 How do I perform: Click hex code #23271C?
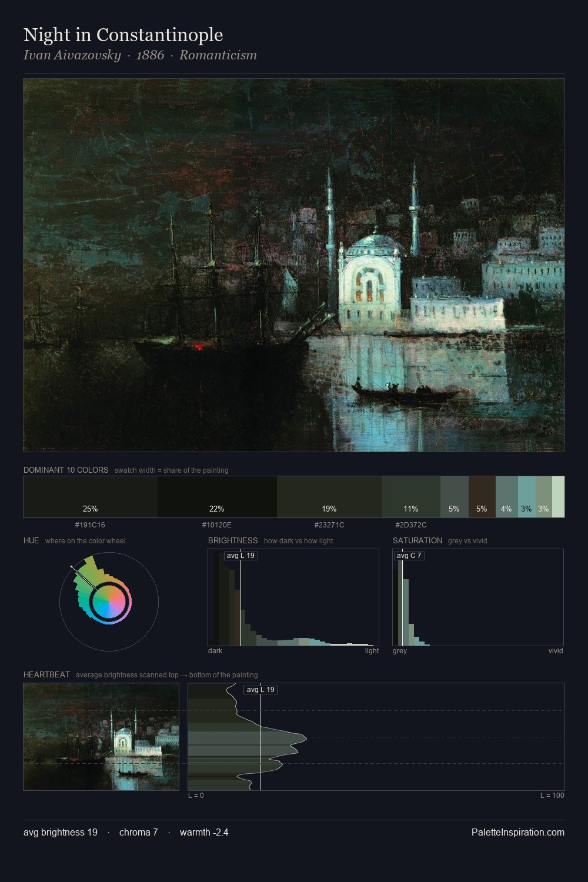[329, 525]
